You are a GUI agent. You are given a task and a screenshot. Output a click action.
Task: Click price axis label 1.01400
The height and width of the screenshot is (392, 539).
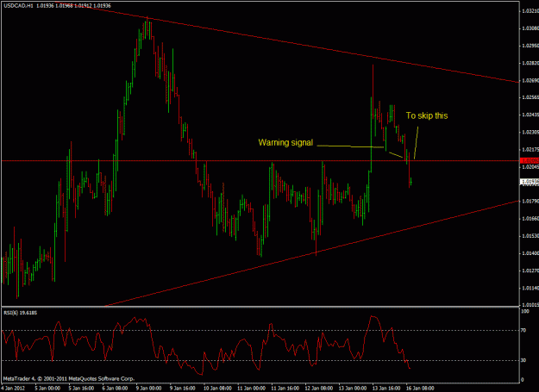pos(530,253)
